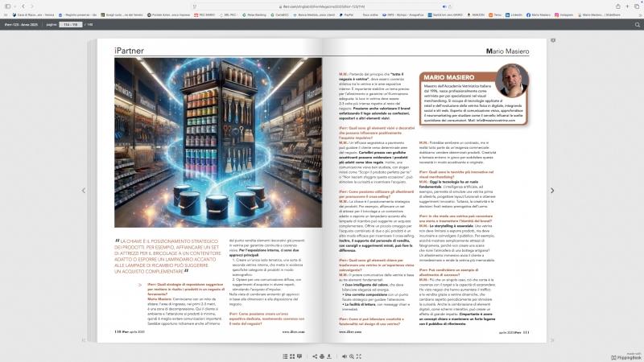Viewport: 644px width, 362px height.
Task: Zoom in on the magazine
Action: tap(352, 356)
